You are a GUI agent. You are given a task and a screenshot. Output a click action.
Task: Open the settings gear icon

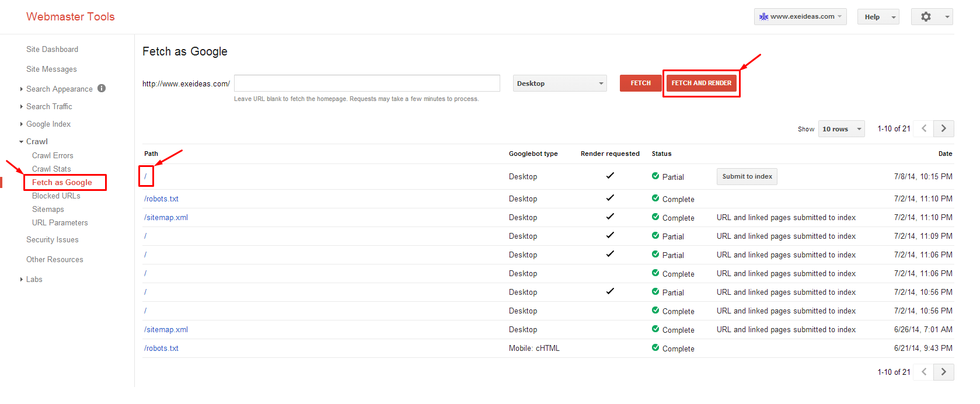[926, 17]
